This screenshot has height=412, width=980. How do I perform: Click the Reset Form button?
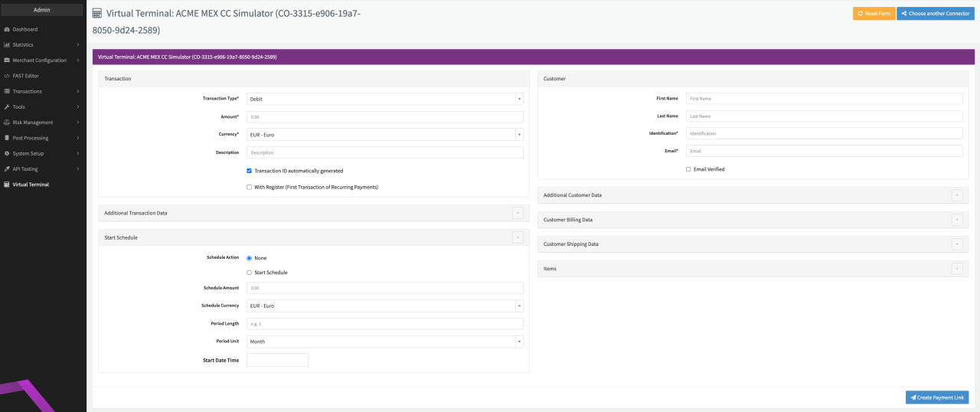click(874, 14)
